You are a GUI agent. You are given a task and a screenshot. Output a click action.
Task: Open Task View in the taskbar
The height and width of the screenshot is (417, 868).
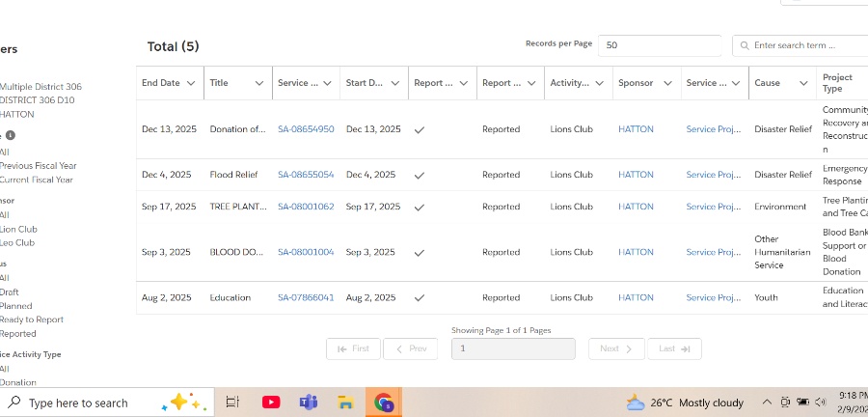tap(232, 403)
